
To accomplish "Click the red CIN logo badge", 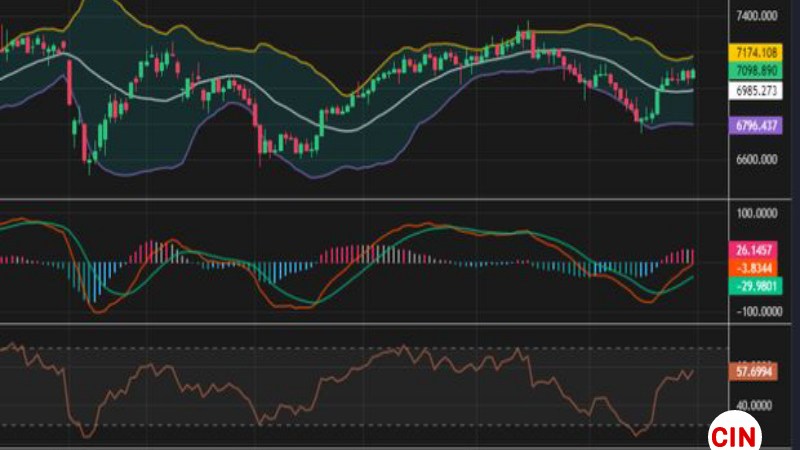I will tap(735, 435).
